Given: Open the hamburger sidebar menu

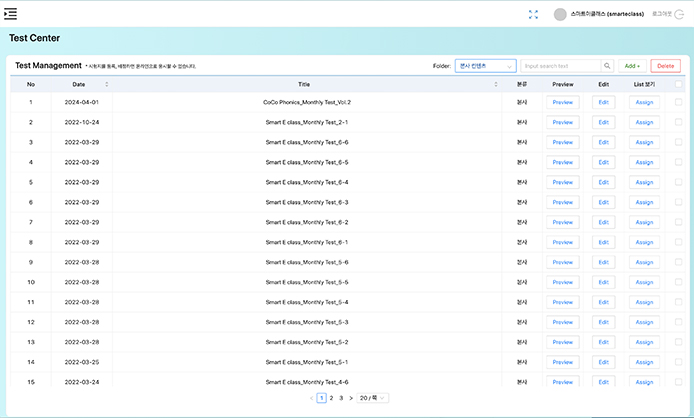Looking at the screenshot, I should point(11,14).
